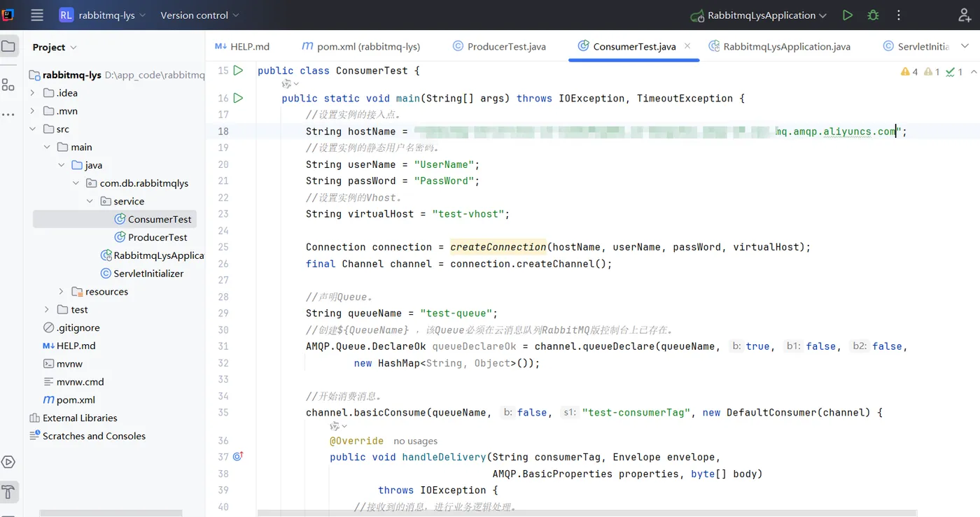The image size is (980, 517).
Task: Switch to the HELP.md editor tab
Action: tap(242, 46)
